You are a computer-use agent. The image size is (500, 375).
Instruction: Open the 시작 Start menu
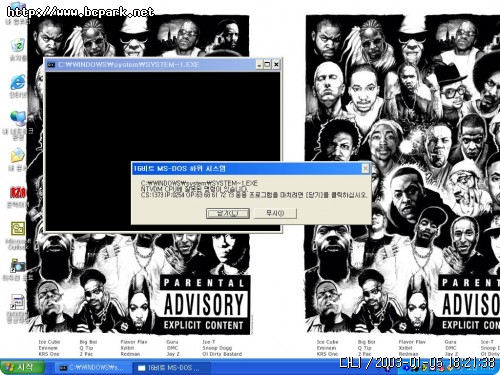click(x=22, y=367)
